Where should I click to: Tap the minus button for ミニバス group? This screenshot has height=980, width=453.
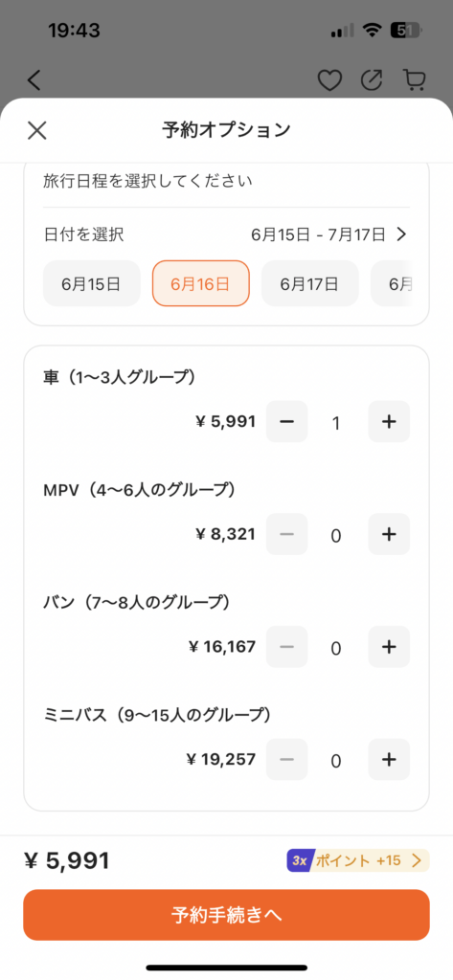(x=286, y=759)
